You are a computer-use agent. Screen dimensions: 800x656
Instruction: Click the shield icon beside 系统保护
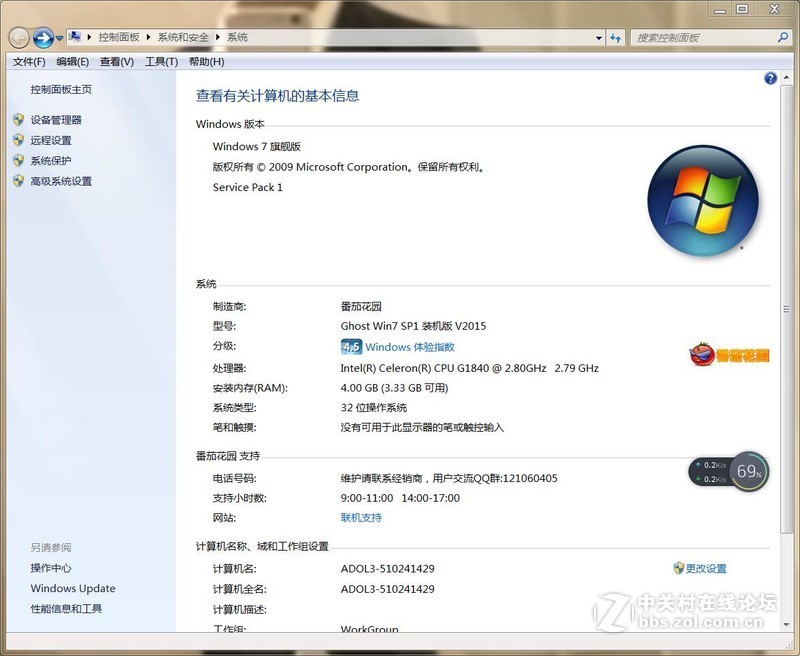point(18,160)
